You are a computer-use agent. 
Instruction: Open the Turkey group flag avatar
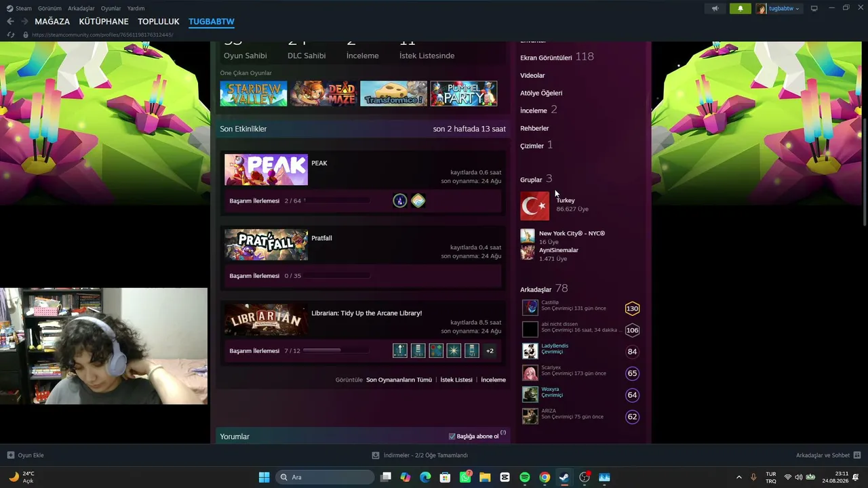(534, 206)
